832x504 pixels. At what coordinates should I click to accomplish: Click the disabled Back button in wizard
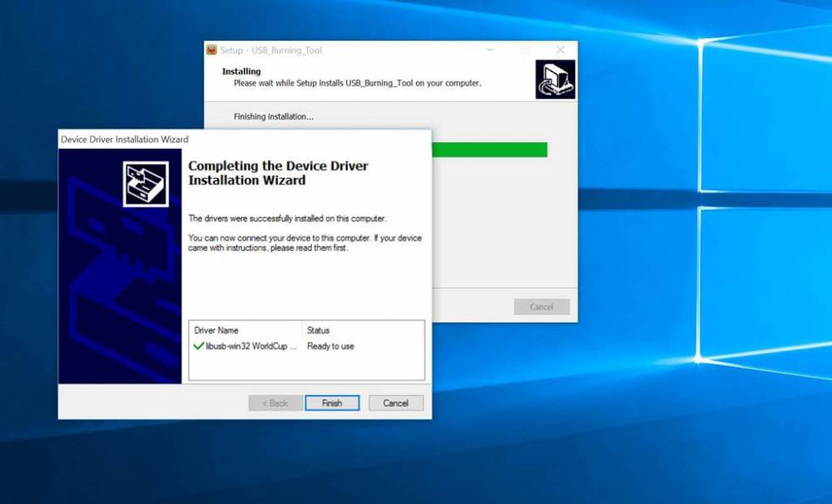(275, 403)
